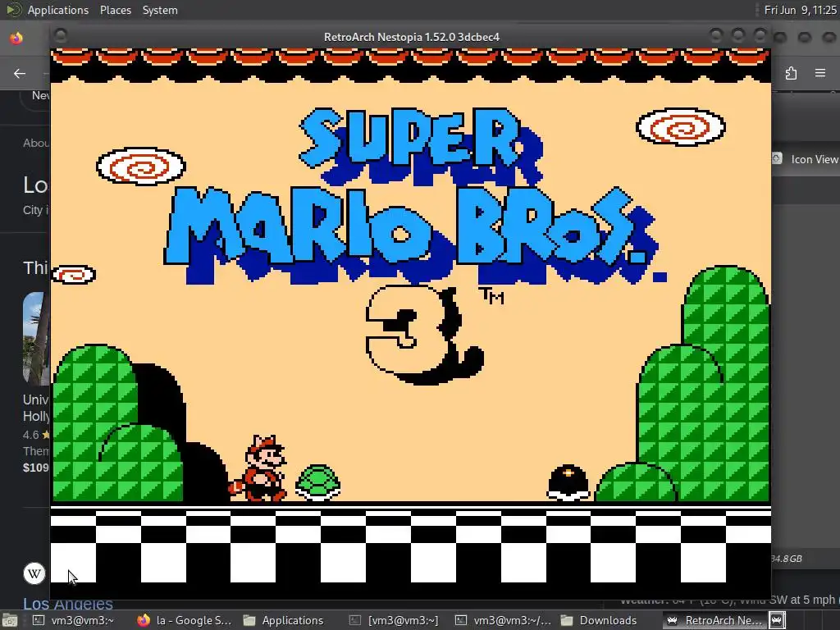840x630 pixels.
Task: Click the Firefox icon in the browser window behind RetroArch
Action: [x=16, y=38]
